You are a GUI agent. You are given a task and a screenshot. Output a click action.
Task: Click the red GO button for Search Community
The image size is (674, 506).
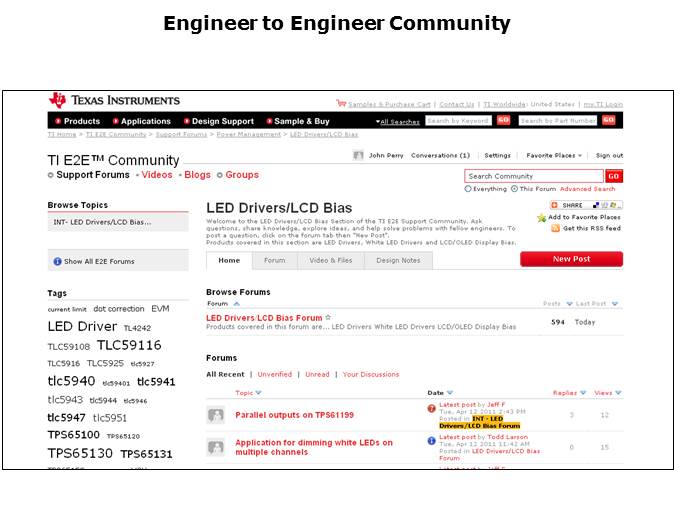tap(613, 176)
